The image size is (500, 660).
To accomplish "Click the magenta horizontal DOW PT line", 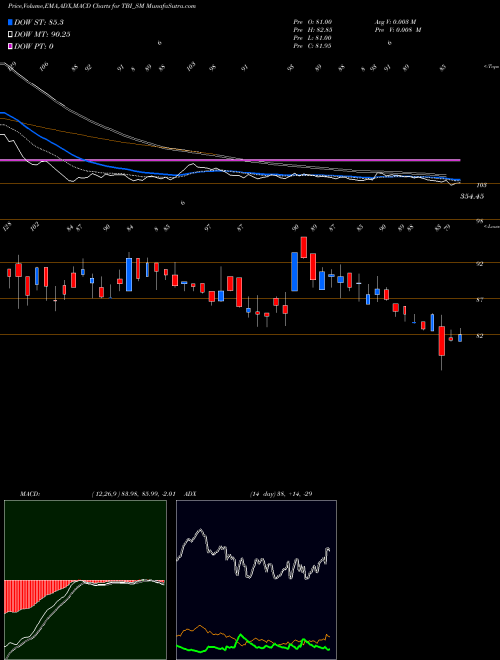I will (230, 160).
